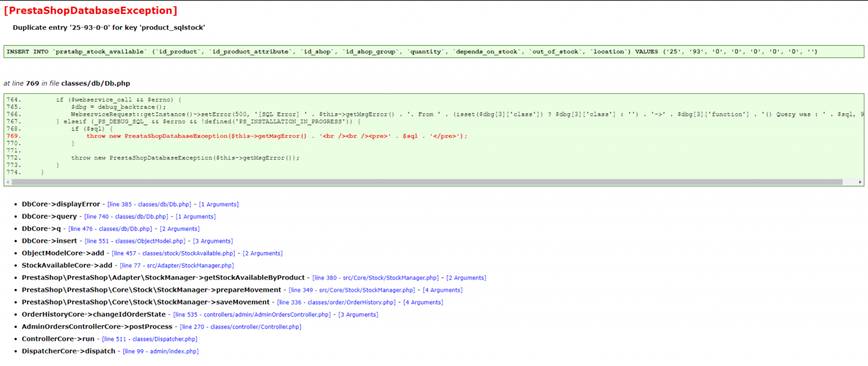
Task: Click the 'OrderHistoryCore->changeIdOrderState' trace entry
Action: [94, 314]
